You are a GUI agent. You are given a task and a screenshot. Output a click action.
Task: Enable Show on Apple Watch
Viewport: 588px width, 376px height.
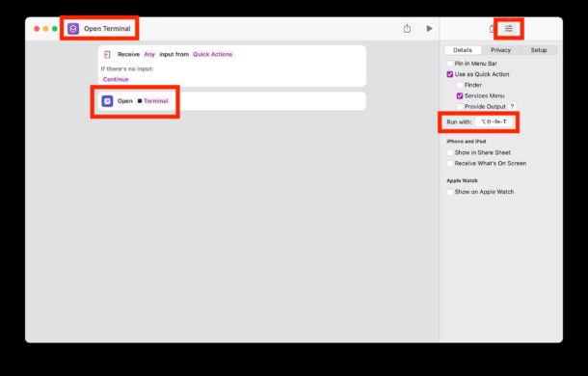450,192
